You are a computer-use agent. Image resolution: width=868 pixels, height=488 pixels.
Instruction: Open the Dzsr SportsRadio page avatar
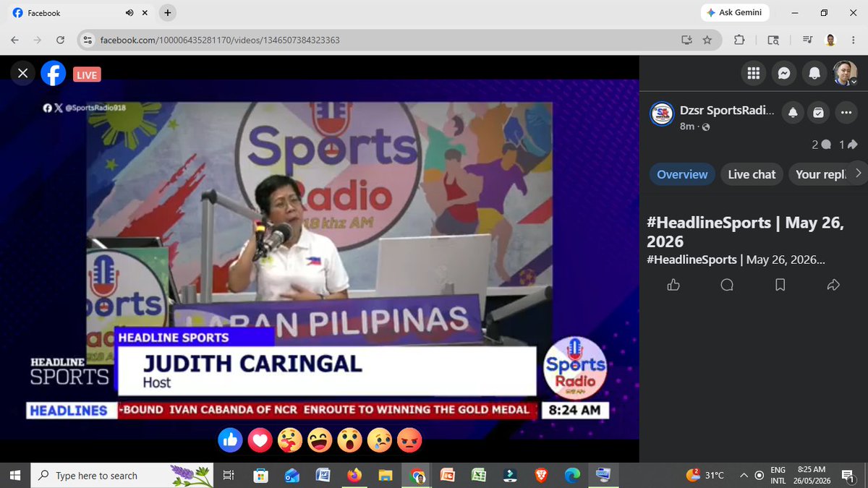pyautogui.click(x=662, y=114)
